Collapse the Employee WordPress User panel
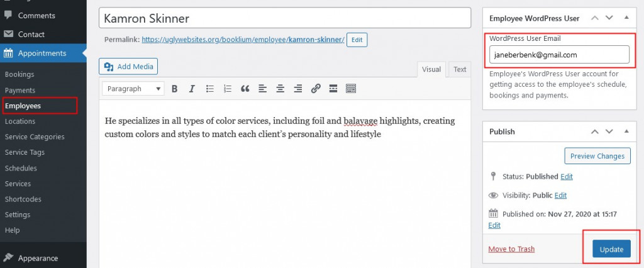 pyautogui.click(x=625, y=18)
